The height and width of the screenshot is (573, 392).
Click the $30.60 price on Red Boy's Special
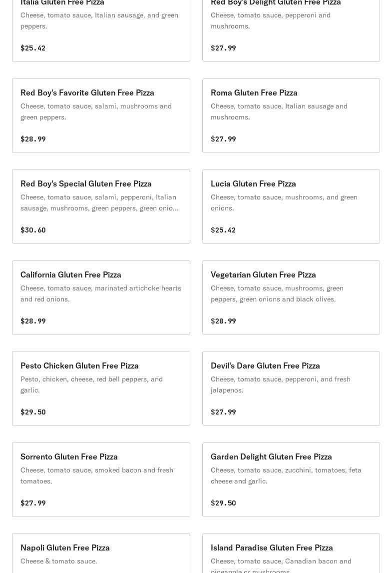pos(33,230)
